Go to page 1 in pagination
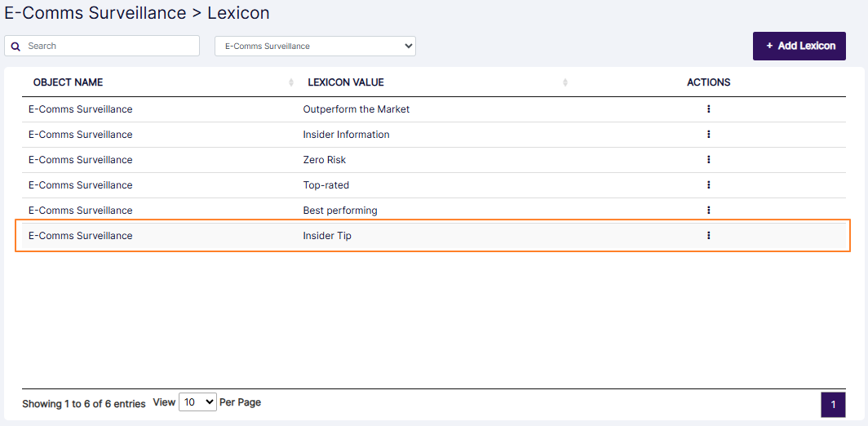 tap(833, 405)
